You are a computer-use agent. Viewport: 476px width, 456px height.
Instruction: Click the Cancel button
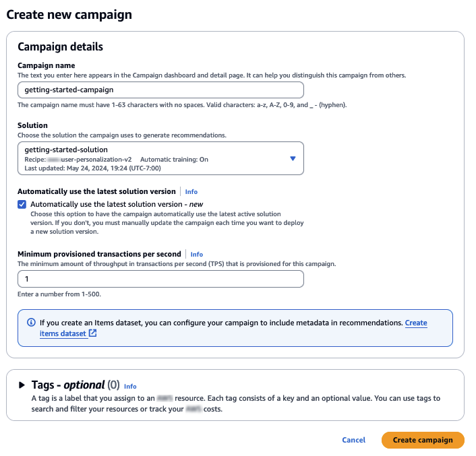pyautogui.click(x=353, y=440)
